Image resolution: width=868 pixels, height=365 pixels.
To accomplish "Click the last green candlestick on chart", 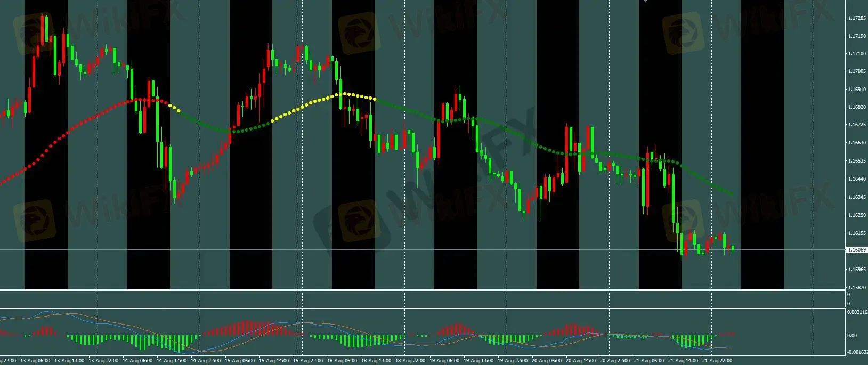I will click(733, 248).
